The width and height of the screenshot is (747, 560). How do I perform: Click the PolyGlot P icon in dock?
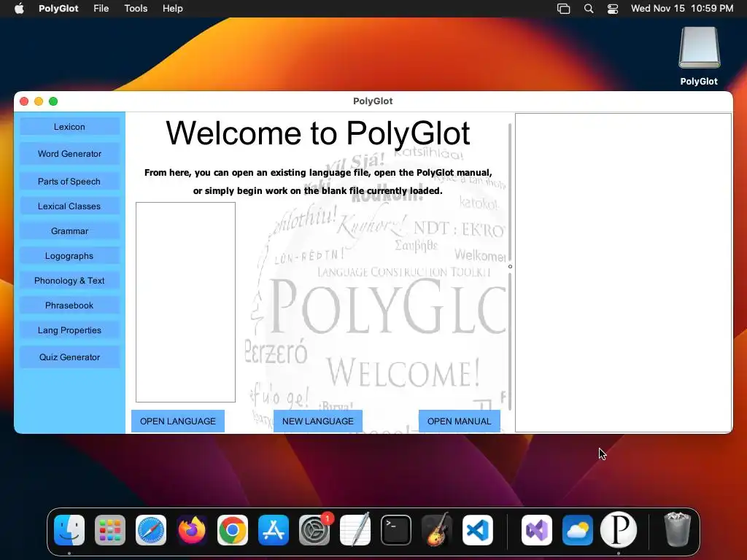pyautogui.click(x=619, y=530)
